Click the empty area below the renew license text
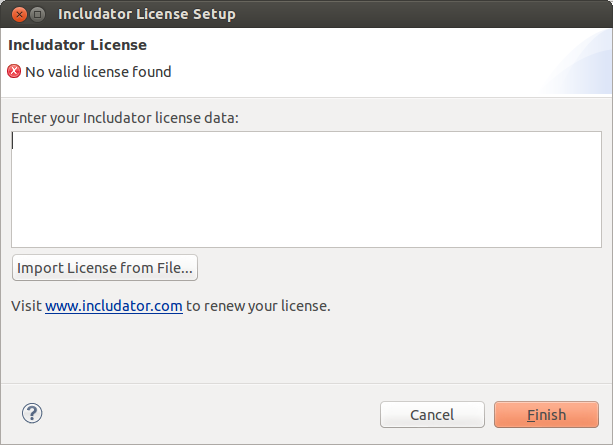Screen dimensions: 613x445 point(306,348)
